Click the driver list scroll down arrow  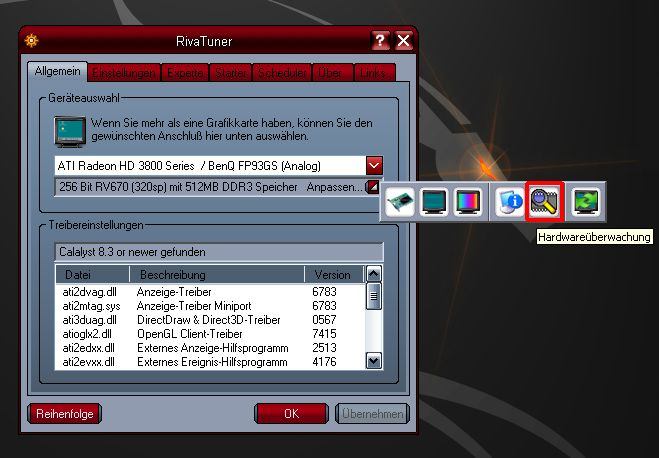374,361
